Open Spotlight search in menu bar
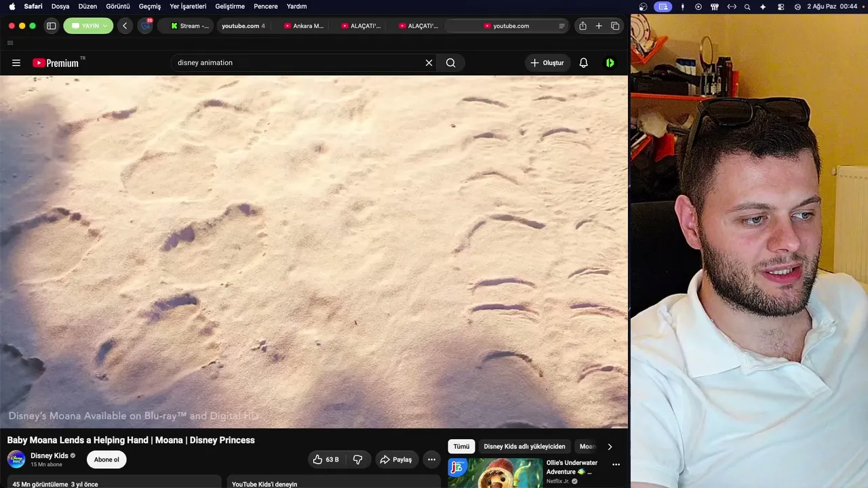868x488 pixels. click(747, 7)
